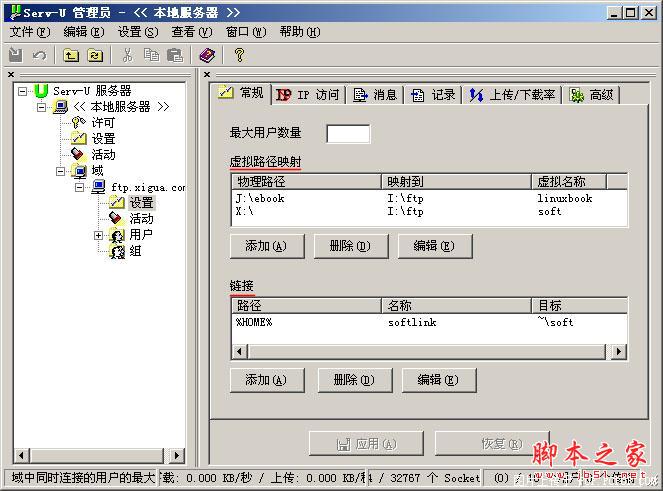This screenshot has height=491, width=663.
Task: Click 添加(A) under the 链接 list
Action: (267, 380)
